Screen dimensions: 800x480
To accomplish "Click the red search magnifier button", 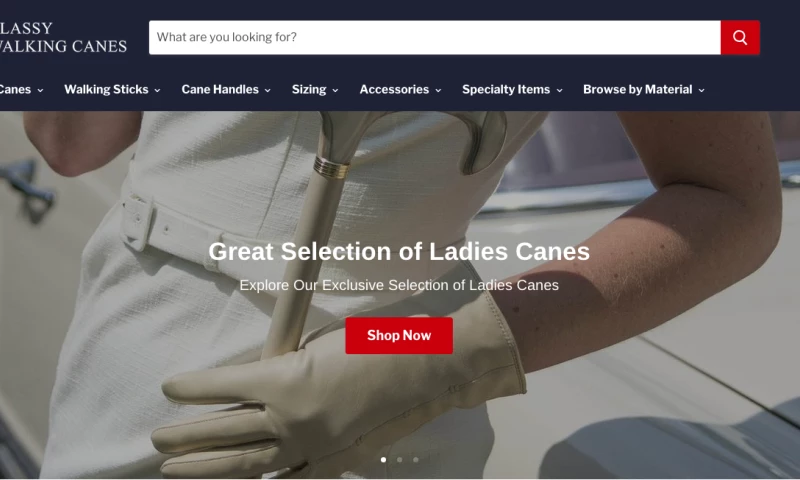I will tap(740, 37).
